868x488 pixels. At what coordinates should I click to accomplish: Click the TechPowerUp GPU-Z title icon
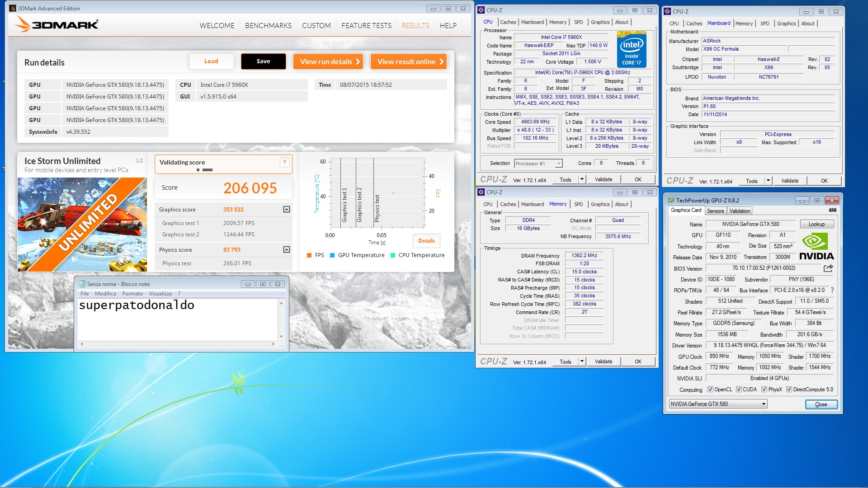(670, 200)
